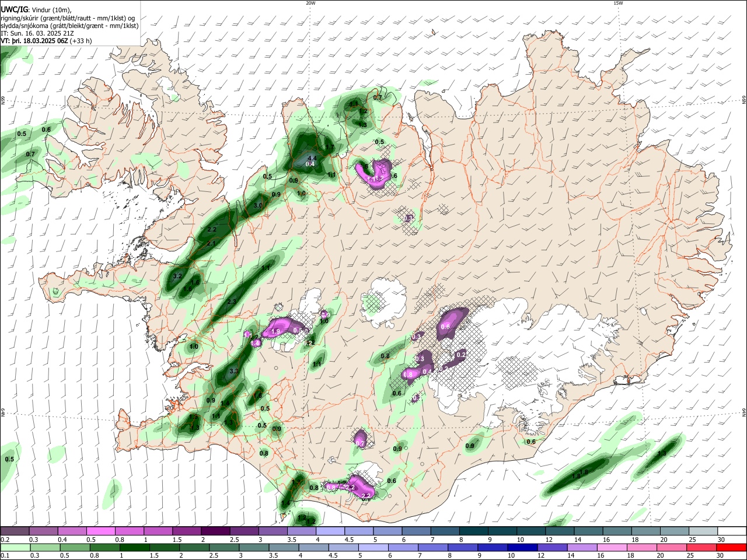
Task: Pick the light lavender 4 swatch, upper legend row
Action: click(330, 531)
